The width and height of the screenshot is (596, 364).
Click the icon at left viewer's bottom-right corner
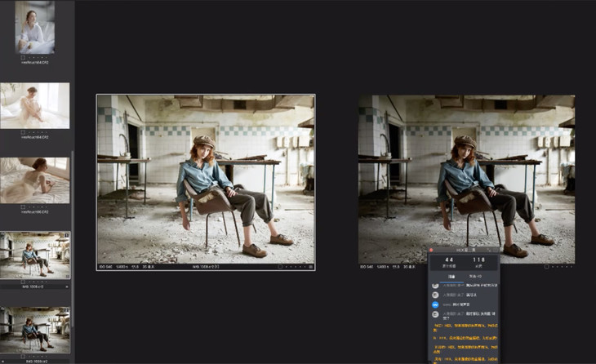pyautogui.click(x=311, y=267)
